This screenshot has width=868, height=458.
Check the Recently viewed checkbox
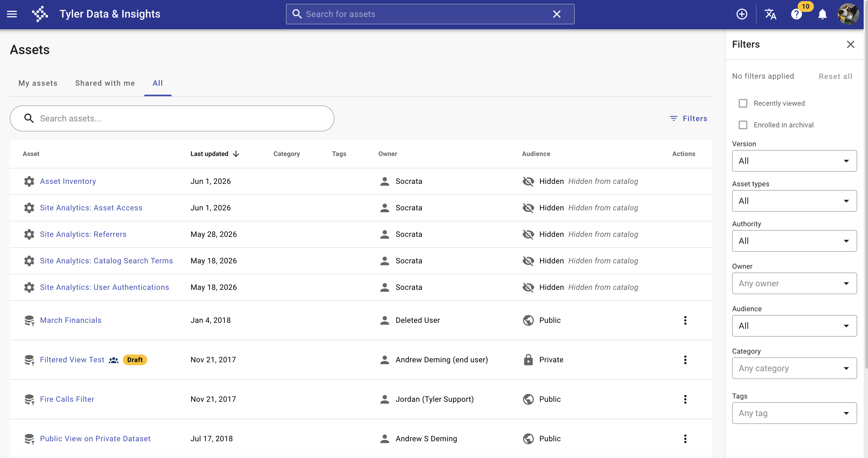[x=743, y=103]
